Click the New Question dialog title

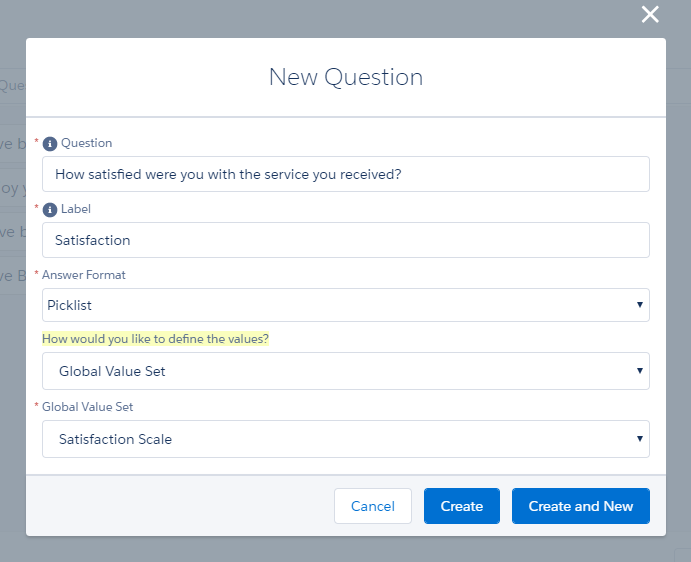(346, 77)
